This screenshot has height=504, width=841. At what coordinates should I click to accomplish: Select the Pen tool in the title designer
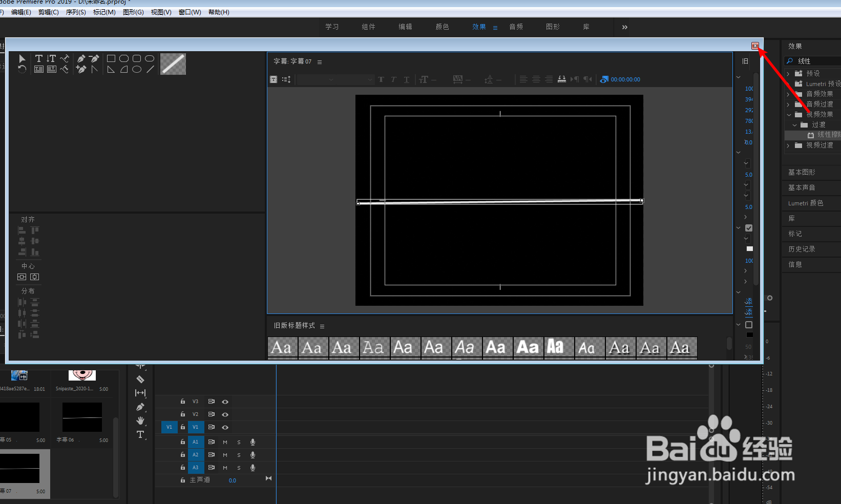[x=81, y=59]
